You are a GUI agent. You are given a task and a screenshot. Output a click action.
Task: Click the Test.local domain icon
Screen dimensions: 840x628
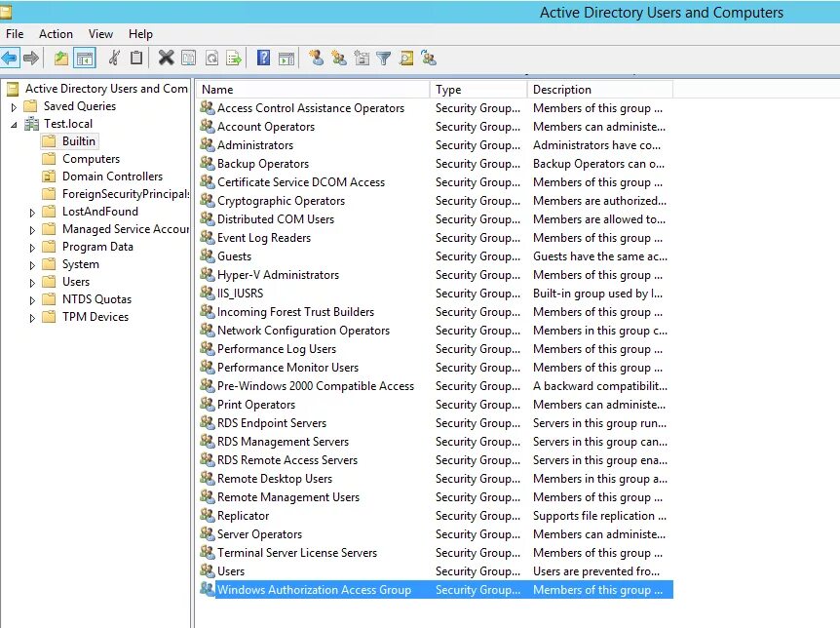tap(32, 123)
